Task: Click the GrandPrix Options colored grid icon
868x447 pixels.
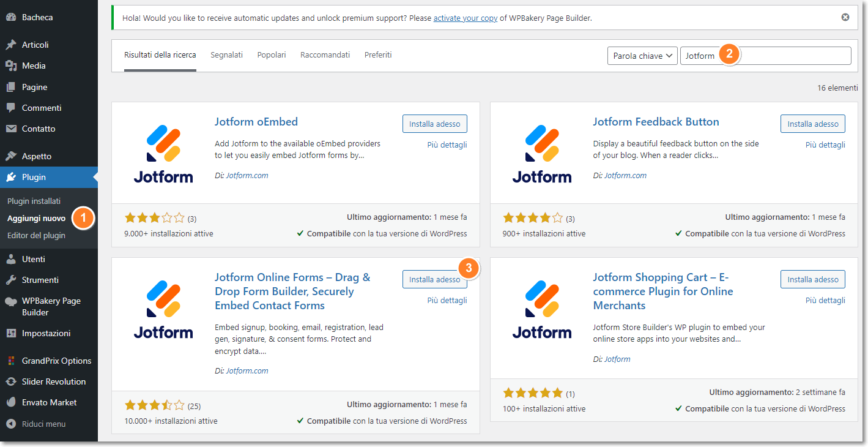Action: (x=11, y=361)
